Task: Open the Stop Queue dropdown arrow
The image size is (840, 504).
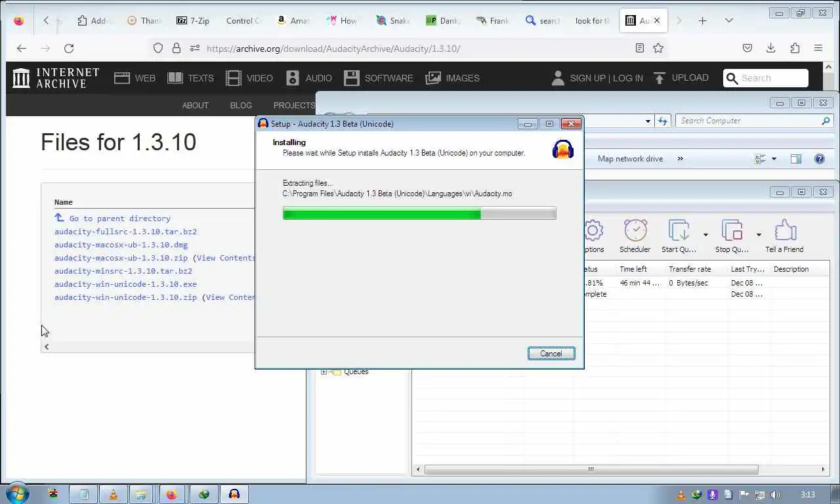Action: (759, 234)
